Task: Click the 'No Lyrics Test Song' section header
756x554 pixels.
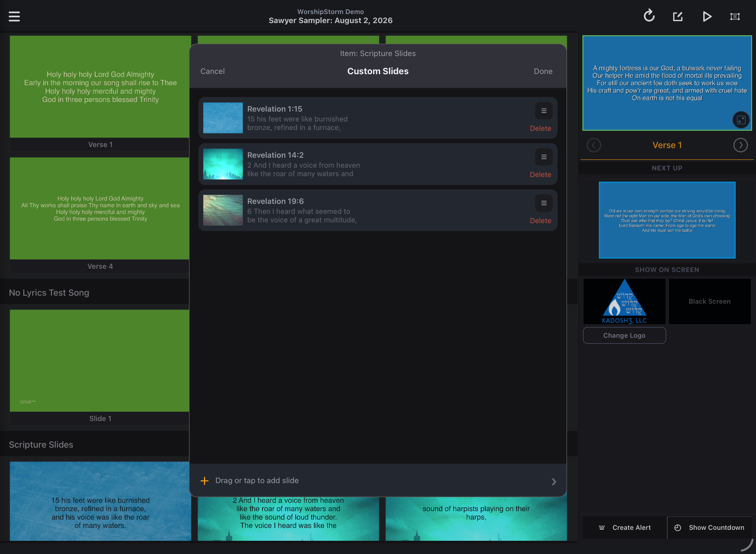Action: 49,293
